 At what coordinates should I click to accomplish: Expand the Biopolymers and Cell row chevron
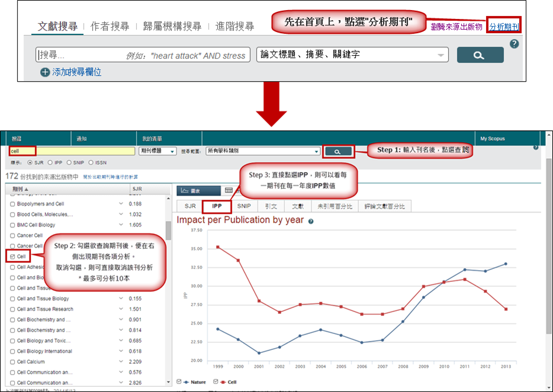pos(121,204)
